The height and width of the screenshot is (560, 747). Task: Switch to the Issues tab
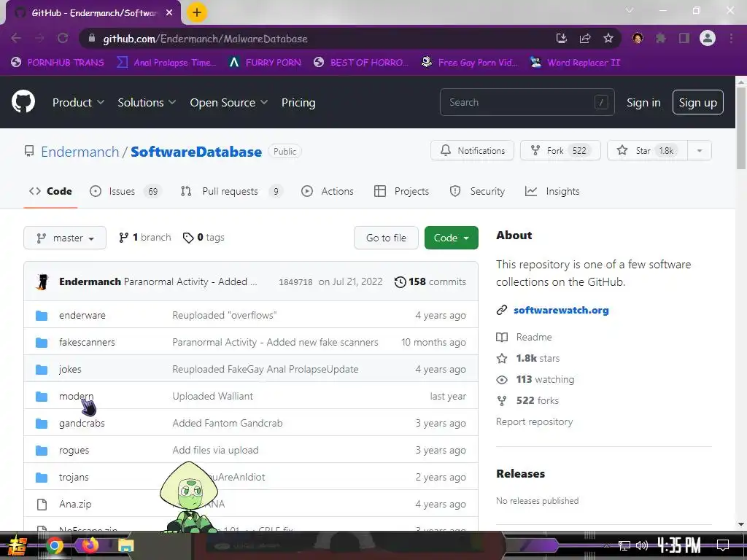(125, 191)
